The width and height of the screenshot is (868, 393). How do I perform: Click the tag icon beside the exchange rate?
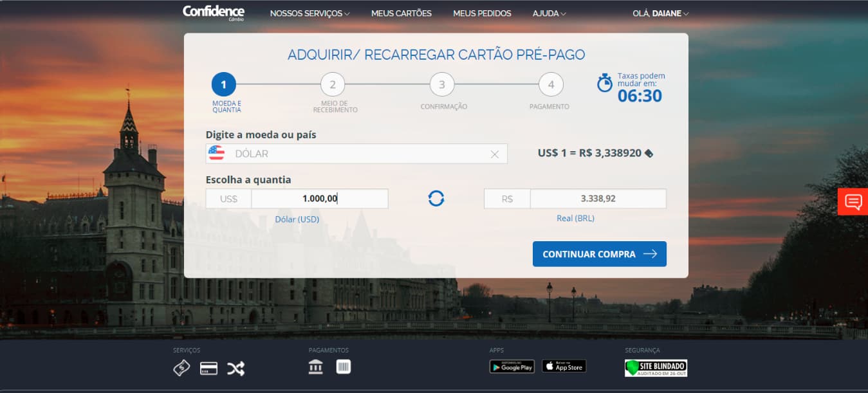pyautogui.click(x=649, y=154)
